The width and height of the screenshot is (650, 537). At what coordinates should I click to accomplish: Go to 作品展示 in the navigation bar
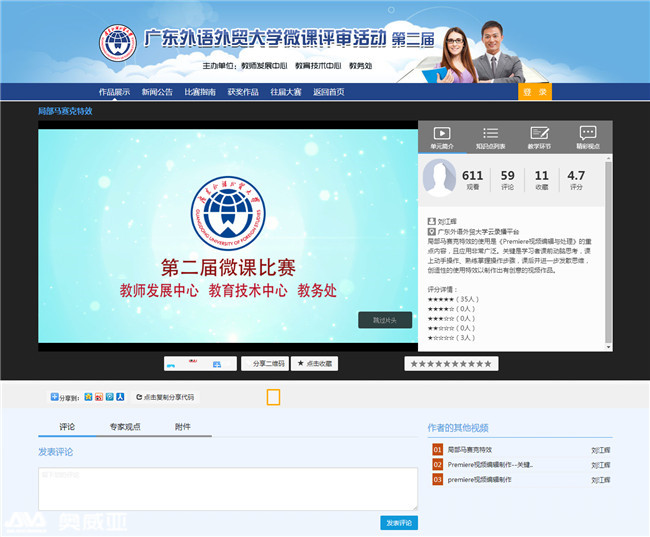114,92
